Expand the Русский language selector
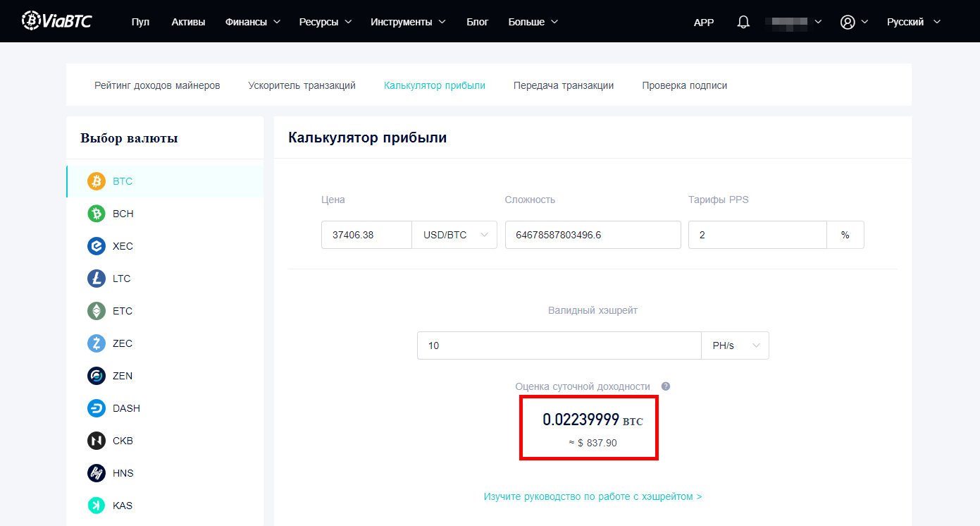Screen dimensions: 980x526 913,22
